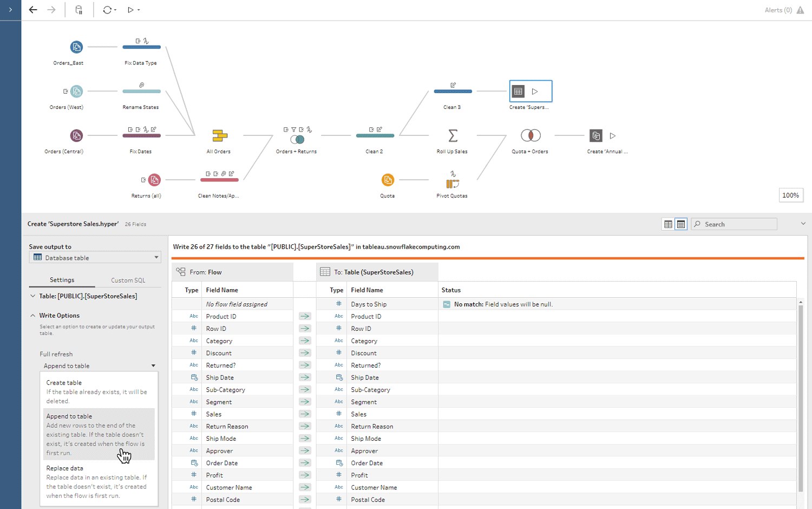Choose Replace data option
This screenshot has width=812, height=509.
click(x=99, y=482)
